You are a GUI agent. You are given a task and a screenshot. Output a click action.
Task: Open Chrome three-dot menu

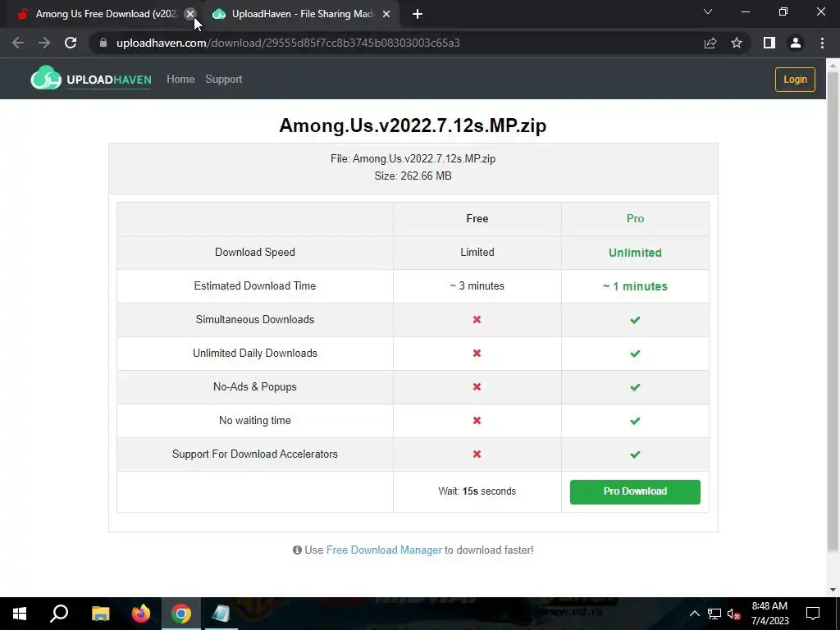(822, 43)
